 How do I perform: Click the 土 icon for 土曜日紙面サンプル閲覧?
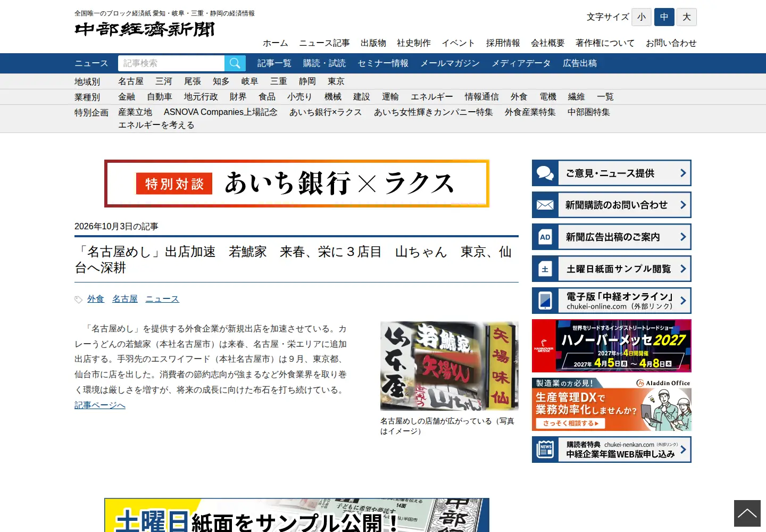545,269
